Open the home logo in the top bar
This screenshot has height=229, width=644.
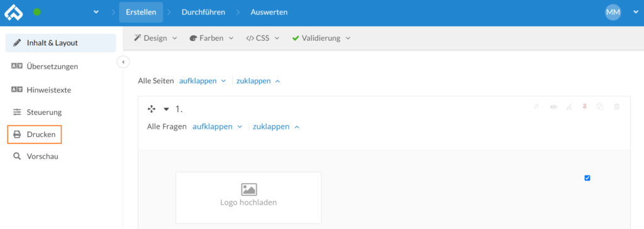[x=13, y=12]
